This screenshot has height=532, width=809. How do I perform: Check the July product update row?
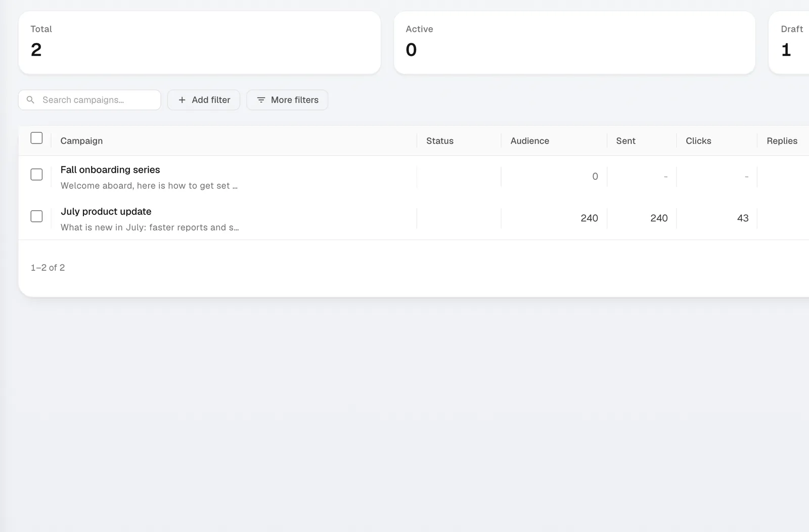[x=36, y=216]
